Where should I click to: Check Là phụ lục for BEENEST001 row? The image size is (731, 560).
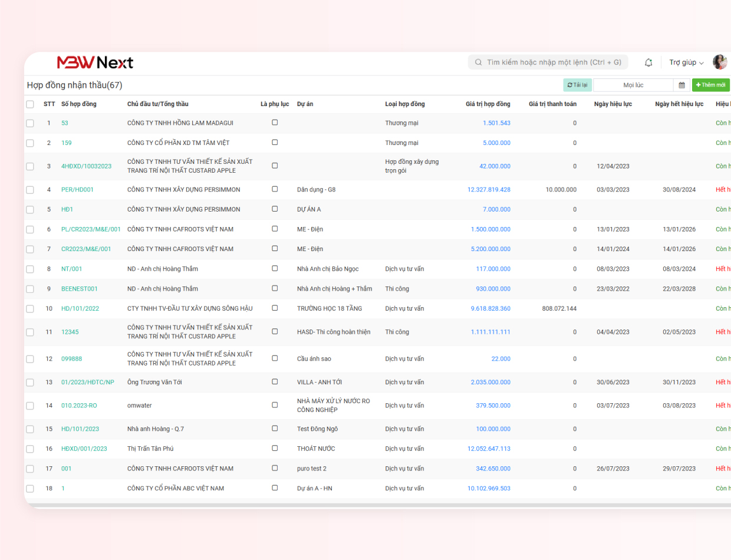[275, 289]
